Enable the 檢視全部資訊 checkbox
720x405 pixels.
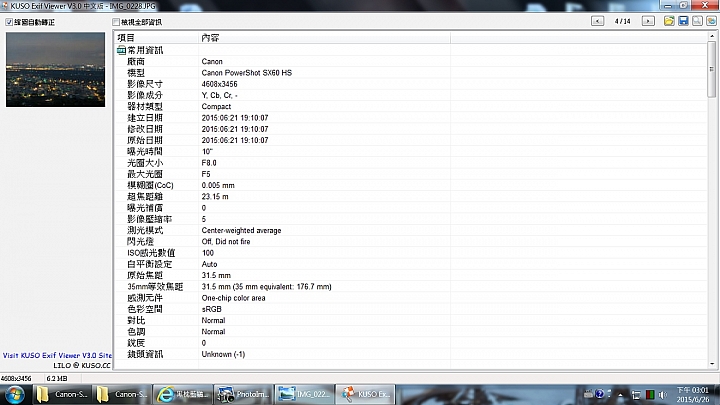tap(116, 22)
